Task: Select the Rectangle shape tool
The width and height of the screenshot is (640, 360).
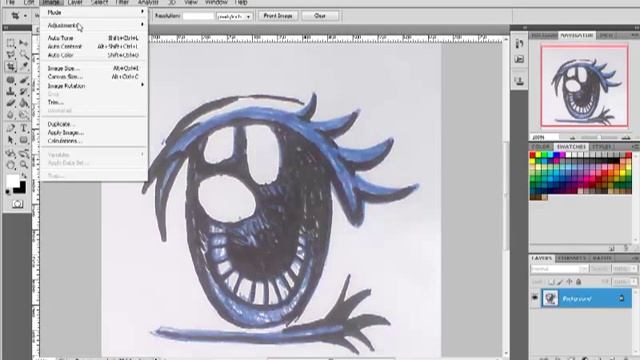Action: 24,140
